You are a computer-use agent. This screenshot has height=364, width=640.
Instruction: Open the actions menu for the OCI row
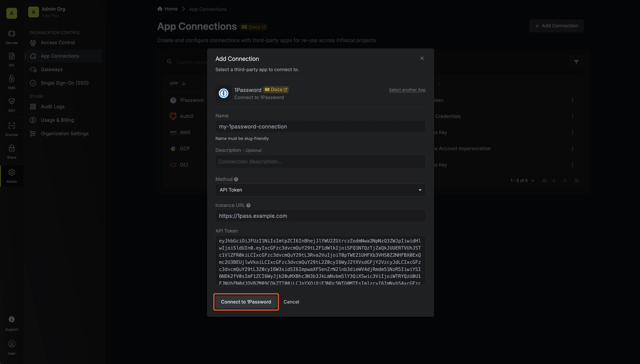572,165
